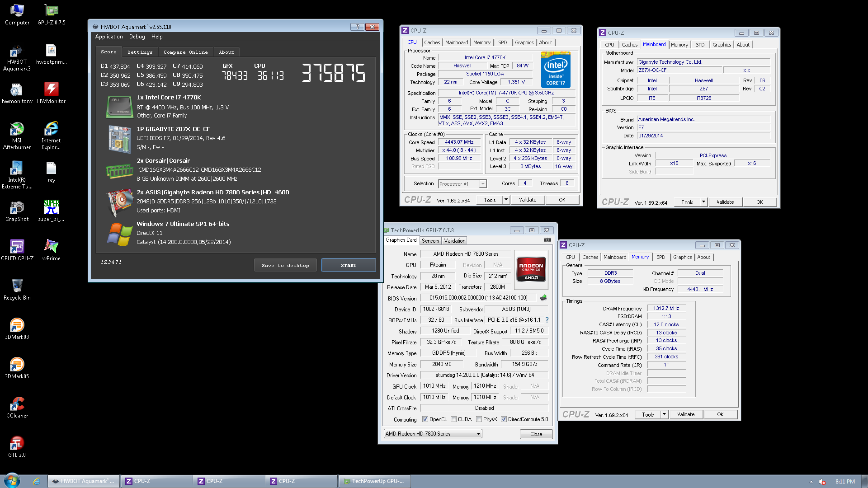Open the ray file on the desktop
868x488 pixels.
click(52, 172)
